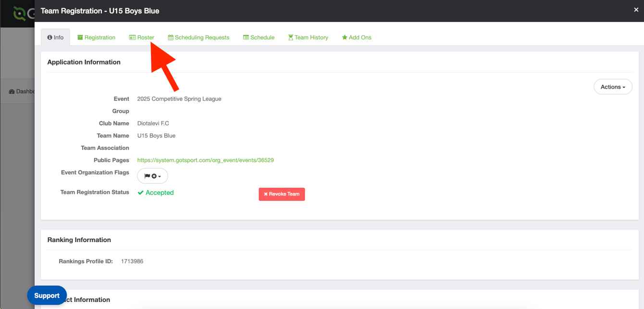Expand the Actions dropdown
The height and width of the screenshot is (309, 644).
613,87
